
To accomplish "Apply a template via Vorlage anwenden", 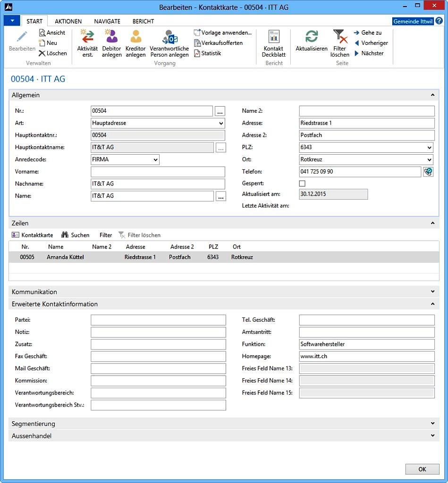I will (223, 33).
